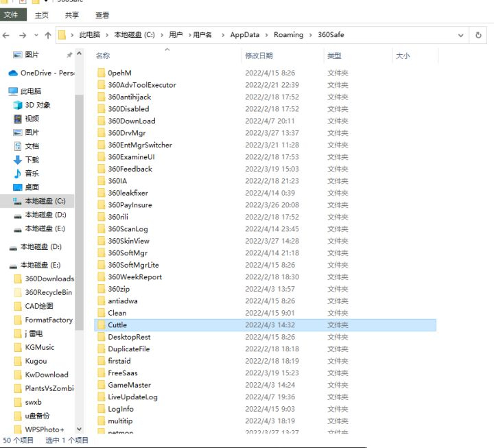Sort by the 类型 column header

[334, 56]
